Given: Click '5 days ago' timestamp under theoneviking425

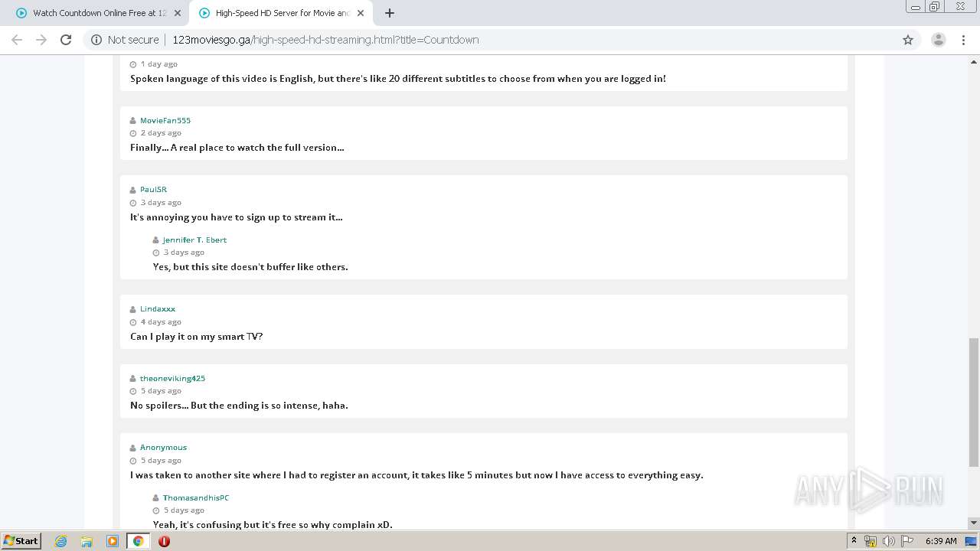Looking at the screenshot, I should [x=161, y=390].
